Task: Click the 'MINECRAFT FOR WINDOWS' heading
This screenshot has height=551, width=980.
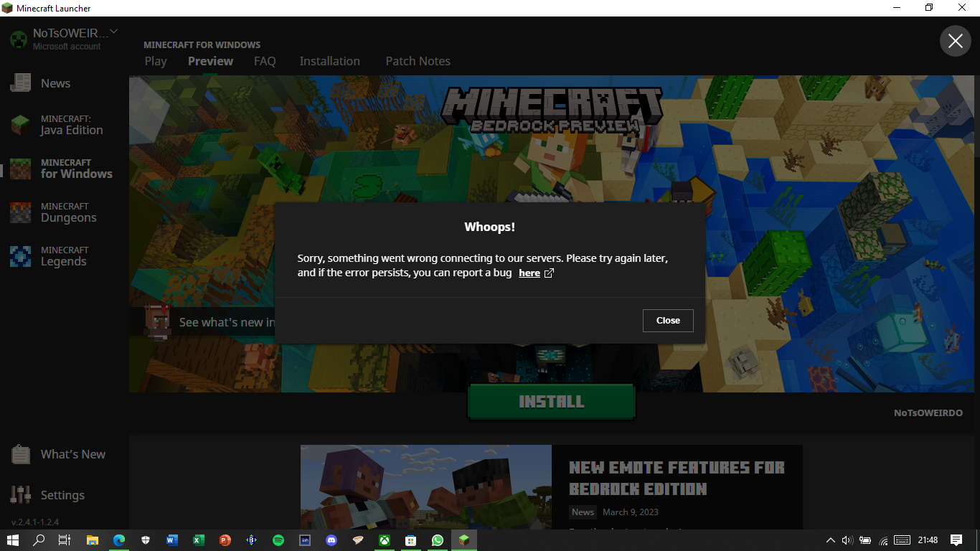Action: click(202, 44)
